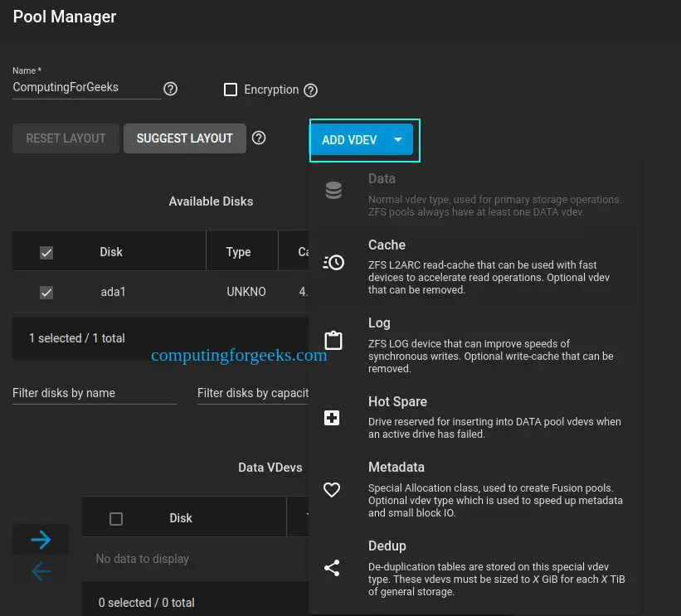Click the '0 selected / 0 total' text
Viewport: 681px width, 616px height.
[x=146, y=603]
